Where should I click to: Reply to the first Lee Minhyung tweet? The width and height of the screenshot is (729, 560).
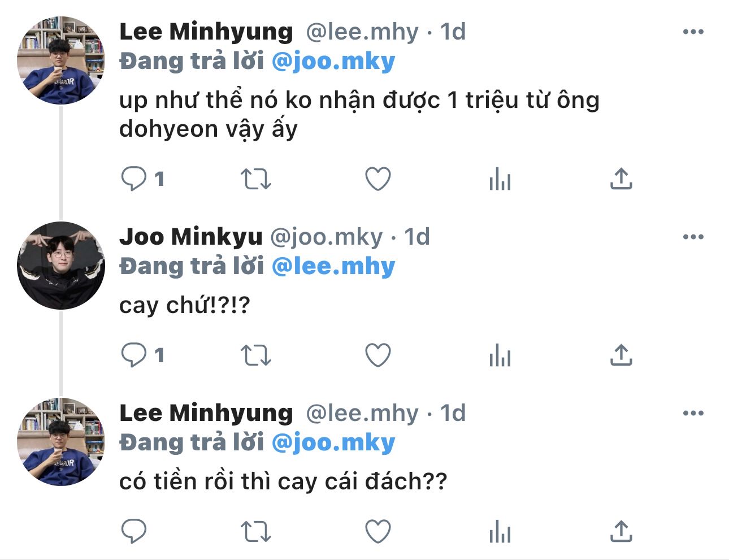click(134, 179)
